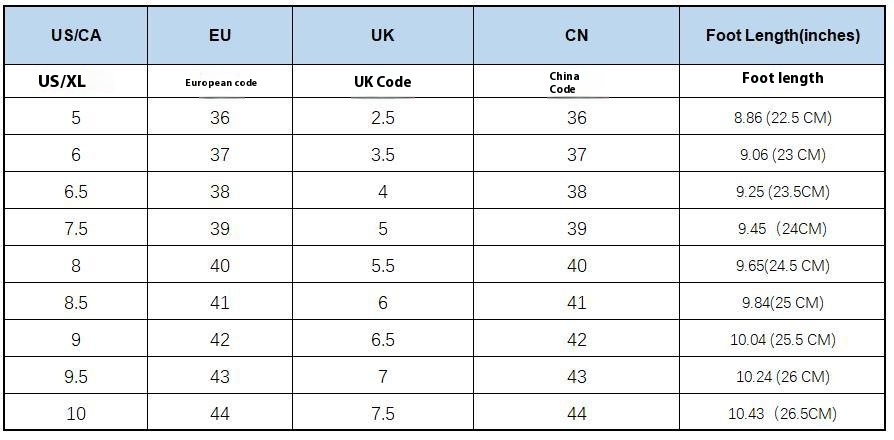894x440 pixels.
Task: Select the 10.43 (26.5CM) foot length cell
Action: click(782, 414)
